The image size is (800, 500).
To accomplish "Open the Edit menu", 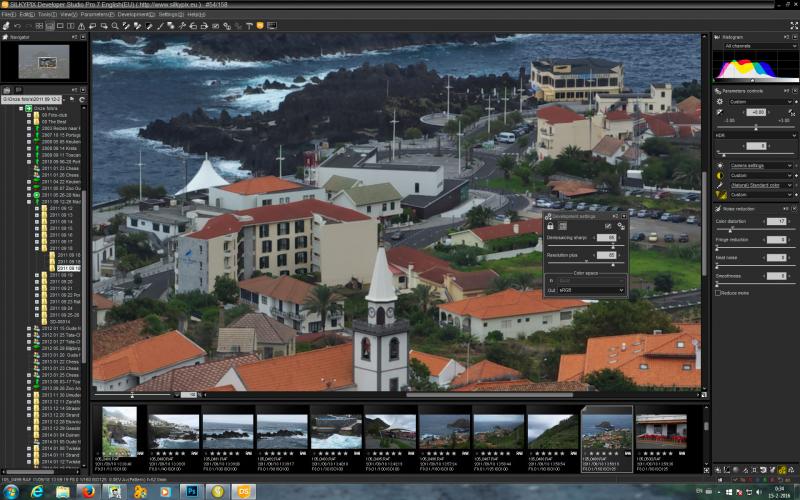I will tap(27, 14).
